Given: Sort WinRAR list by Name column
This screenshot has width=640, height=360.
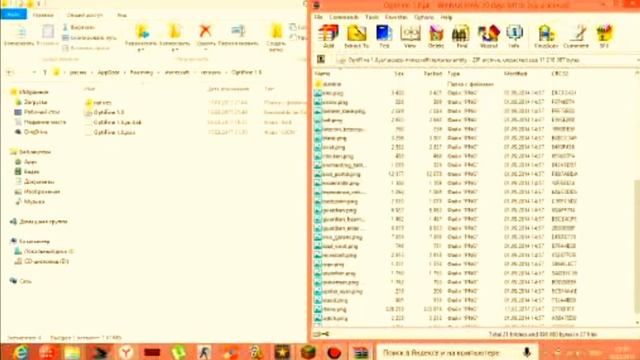Looking at the screenshot, I should (322, 73).
